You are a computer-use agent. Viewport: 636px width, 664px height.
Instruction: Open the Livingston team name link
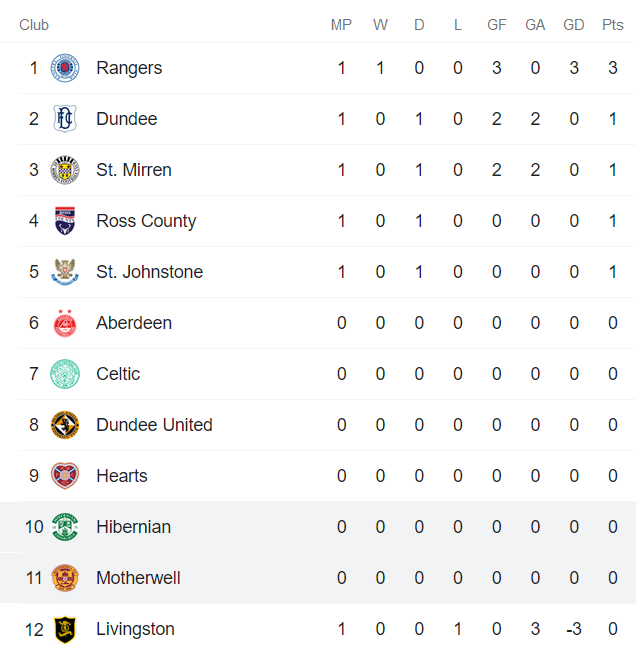[135, 629]
